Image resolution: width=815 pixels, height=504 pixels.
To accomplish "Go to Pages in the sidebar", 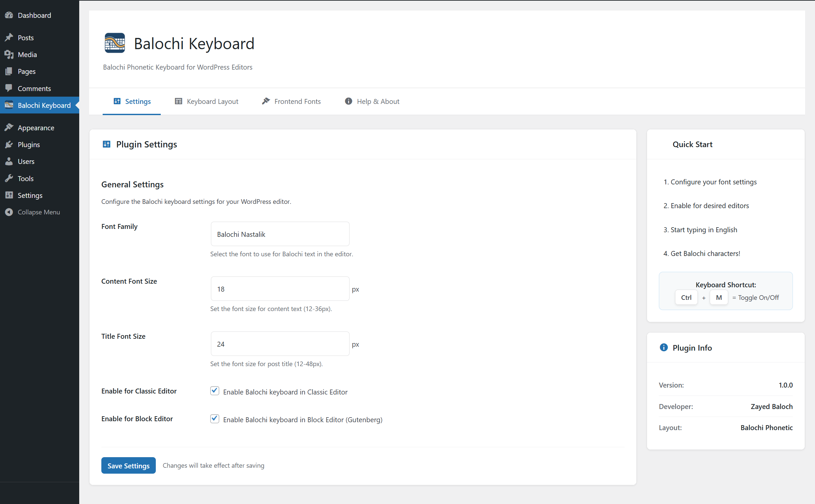I will [40, 71].
